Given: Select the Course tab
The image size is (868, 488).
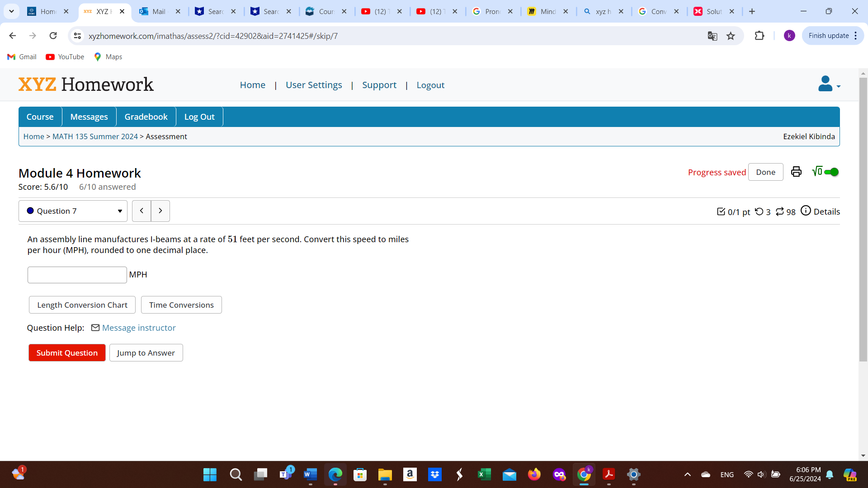Looking at the screenshot, I should (x=40, y=117).
